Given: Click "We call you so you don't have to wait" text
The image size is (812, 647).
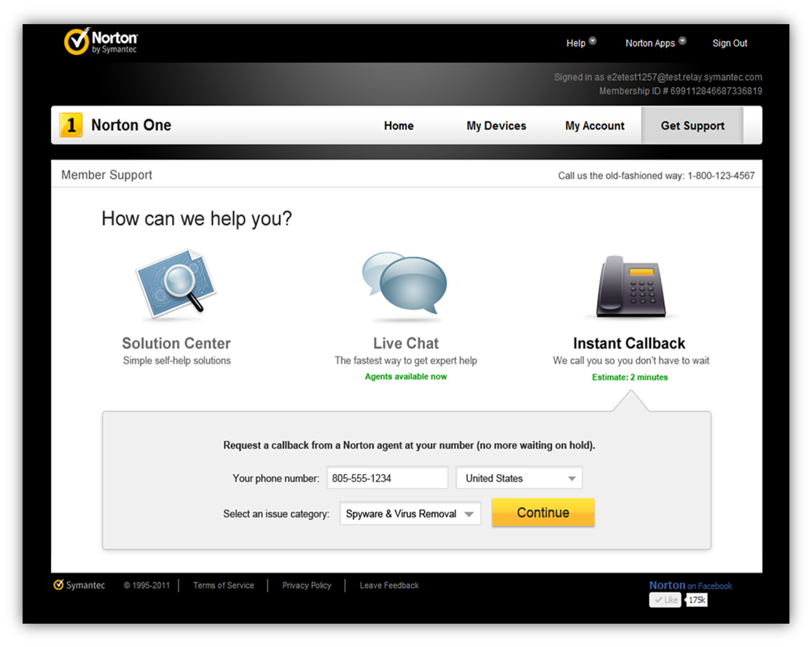Looking at the screenshot, I should (631, 360).
